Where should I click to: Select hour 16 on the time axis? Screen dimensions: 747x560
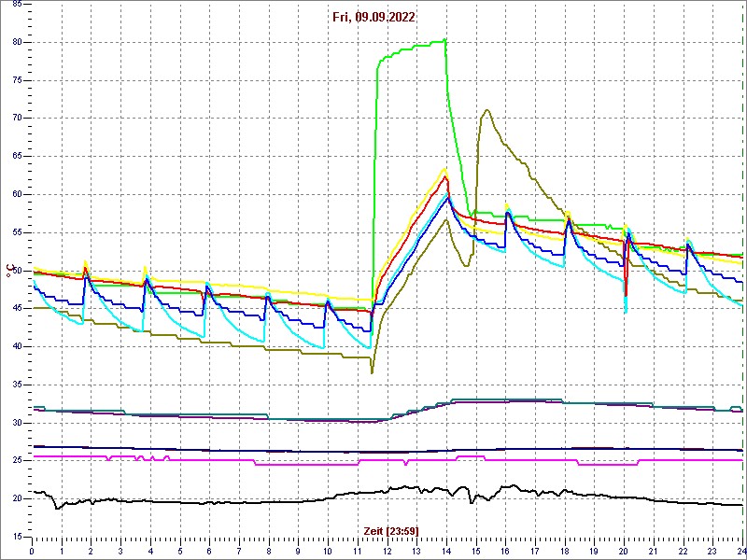(506, 551)
